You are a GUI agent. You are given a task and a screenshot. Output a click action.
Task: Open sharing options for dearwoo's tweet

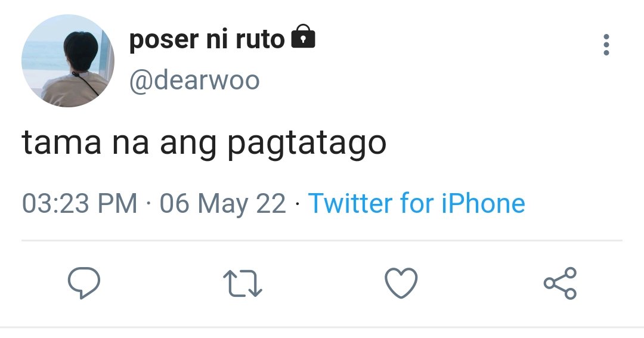560,283
